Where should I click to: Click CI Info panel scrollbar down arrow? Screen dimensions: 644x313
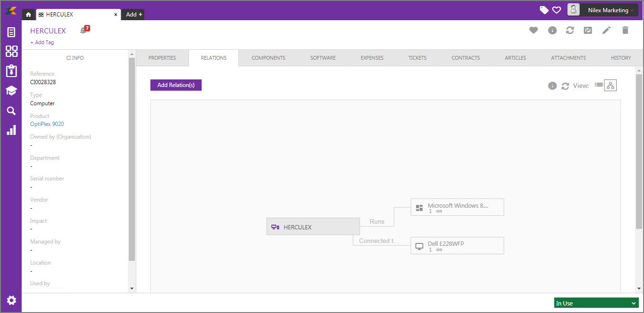pos(132,288)
